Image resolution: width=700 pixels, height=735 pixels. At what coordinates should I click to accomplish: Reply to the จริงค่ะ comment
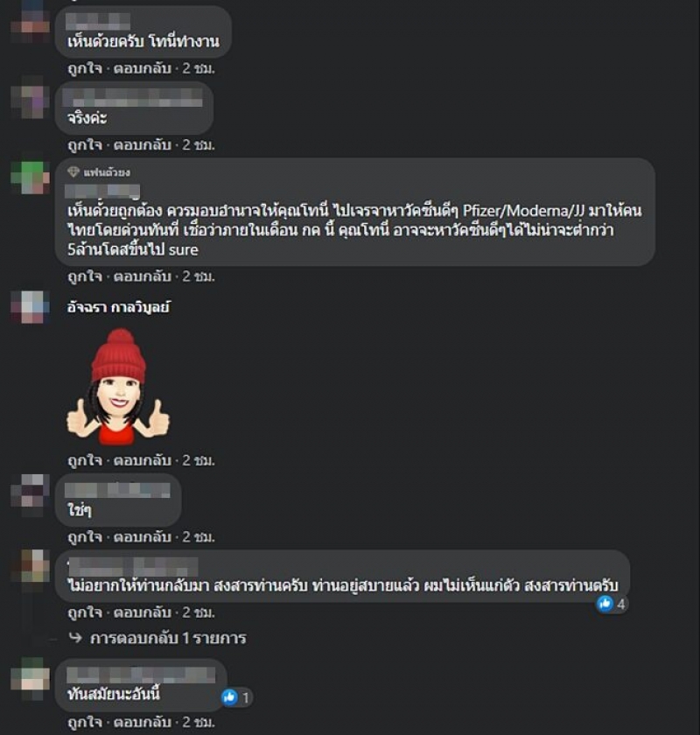coord(142,145)
